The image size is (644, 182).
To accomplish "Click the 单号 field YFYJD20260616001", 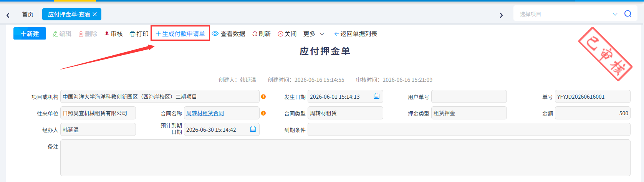I will tap(593, 97).
